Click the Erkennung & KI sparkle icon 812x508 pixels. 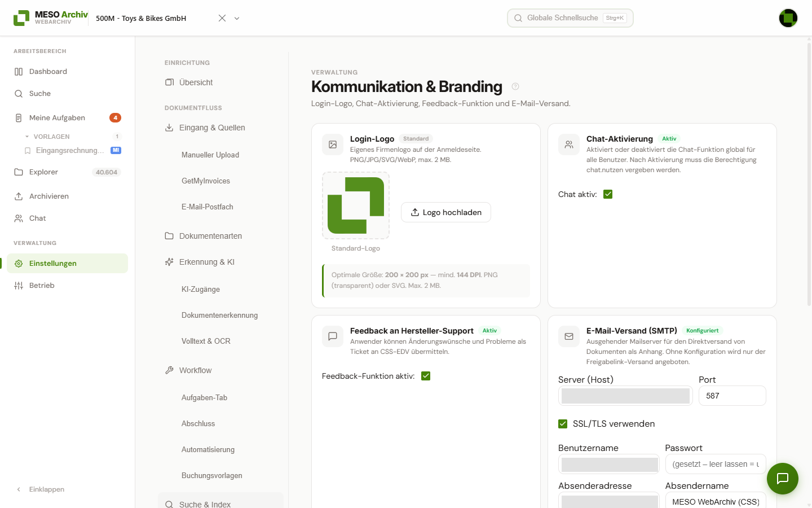coord(169,262)
